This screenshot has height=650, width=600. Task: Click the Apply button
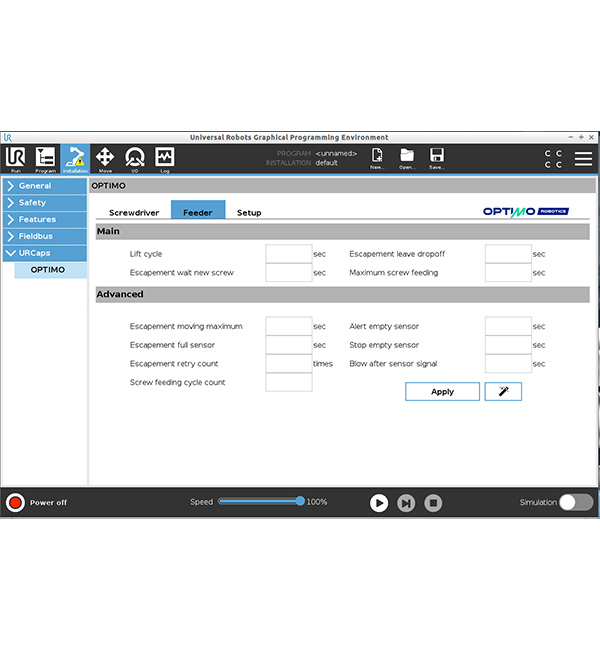442,391
